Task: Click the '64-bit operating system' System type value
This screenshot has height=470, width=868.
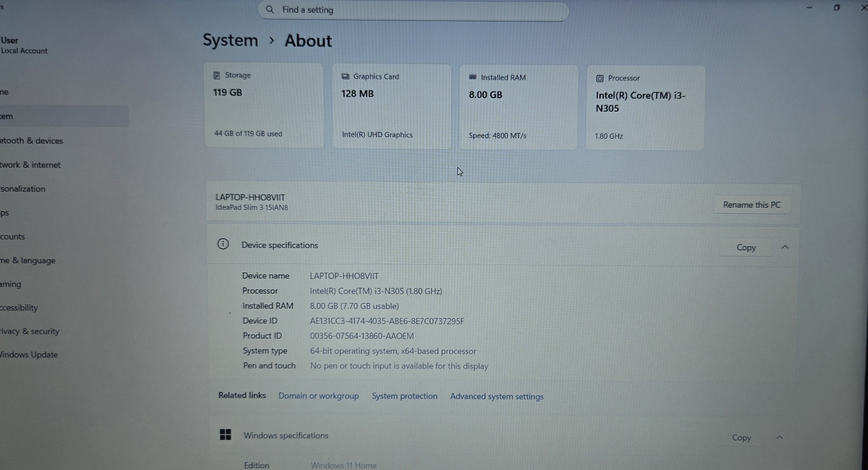Action: (x=393, y=351)
